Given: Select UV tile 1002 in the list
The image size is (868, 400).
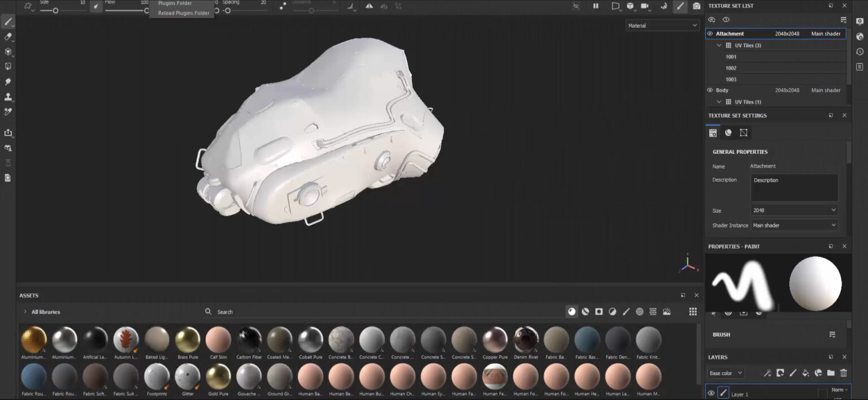Looking at the screenshot, I should pyautogui.click(x=731, y=68).
